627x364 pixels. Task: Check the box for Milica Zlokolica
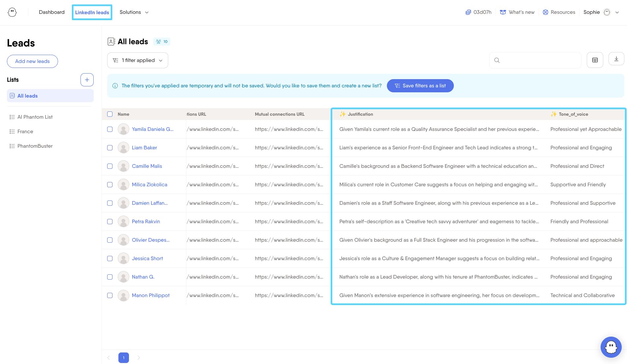tap(110, 185)
